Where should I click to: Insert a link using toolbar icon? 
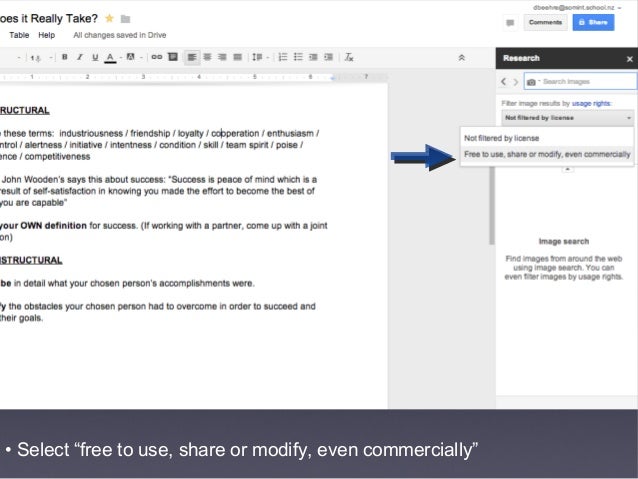point(155,57)
